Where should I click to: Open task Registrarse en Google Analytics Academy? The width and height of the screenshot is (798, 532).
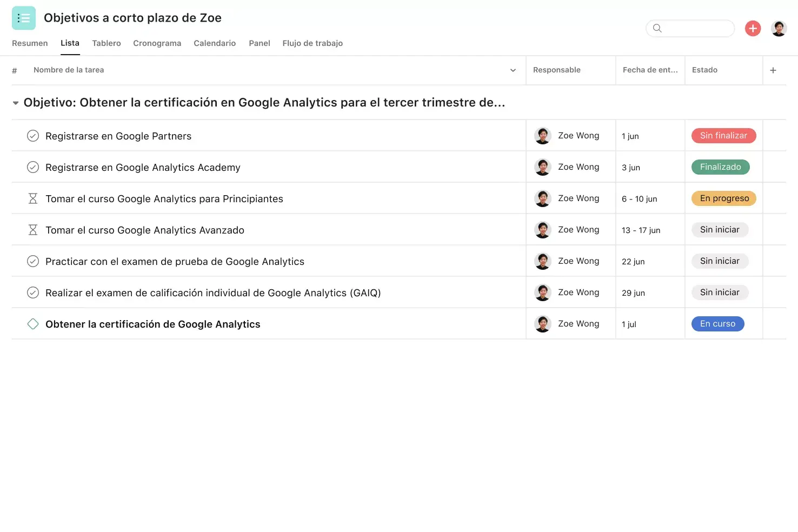pos(143,168)
